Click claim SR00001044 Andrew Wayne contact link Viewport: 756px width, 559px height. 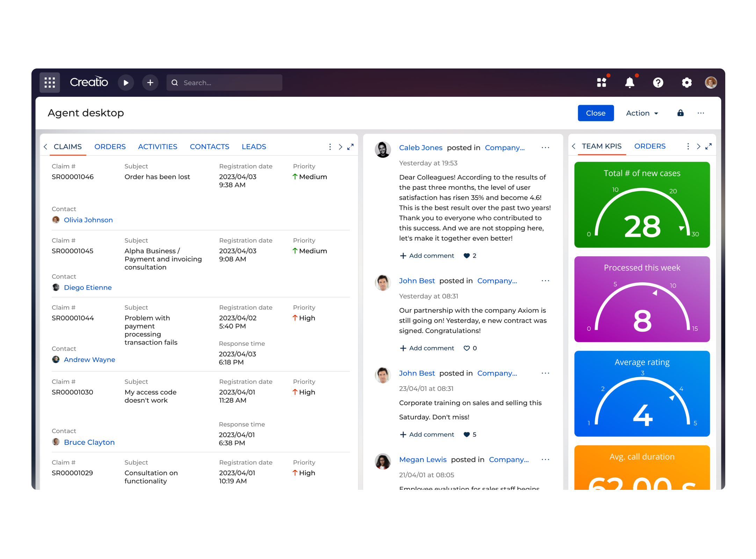(90, 359)
